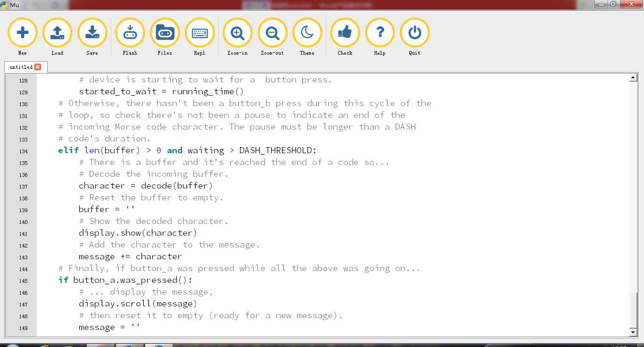Click line number 134 in the margin
Viewport: 644px width, 347px height.
[x=23, y=151]
